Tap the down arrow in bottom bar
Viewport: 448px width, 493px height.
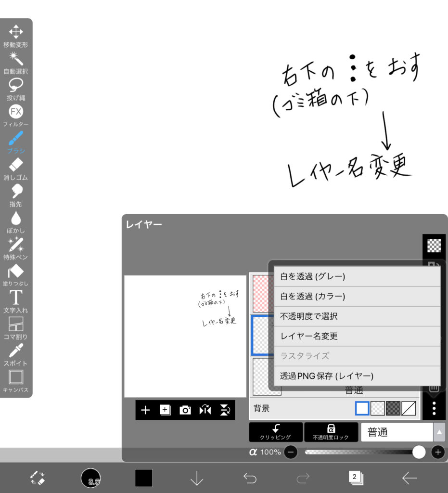point(197,478)
